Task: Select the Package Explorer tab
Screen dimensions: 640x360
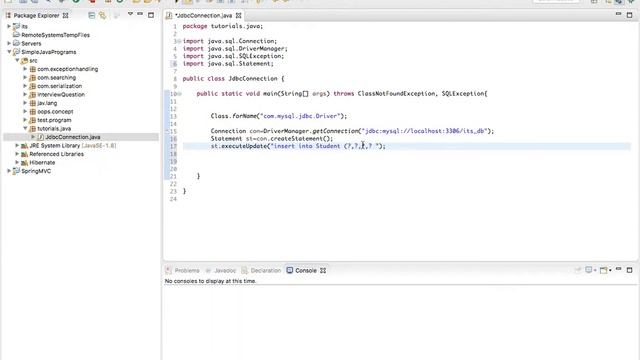Action: tap(36, 16)
